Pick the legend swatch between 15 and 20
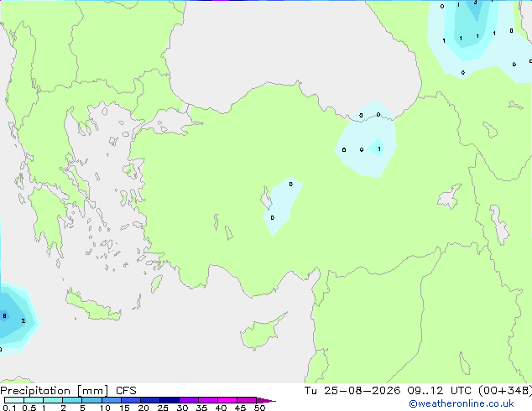The image size is (532, 411). [x=131, y=400]
